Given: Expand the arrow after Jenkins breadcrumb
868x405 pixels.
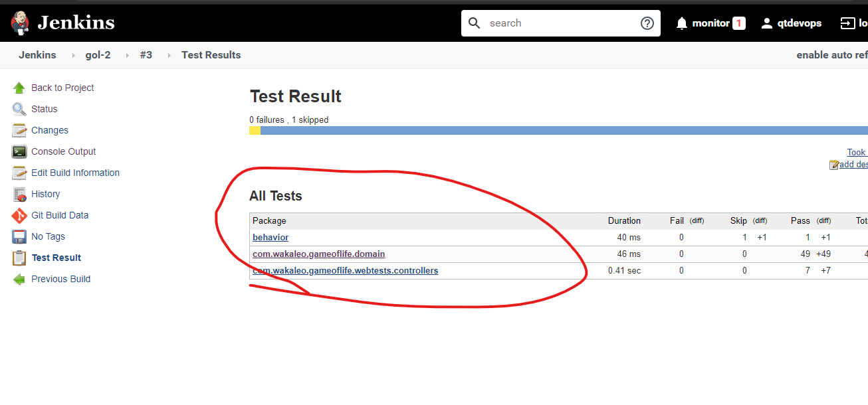Looking at the screenshot, I should point(73,55).
